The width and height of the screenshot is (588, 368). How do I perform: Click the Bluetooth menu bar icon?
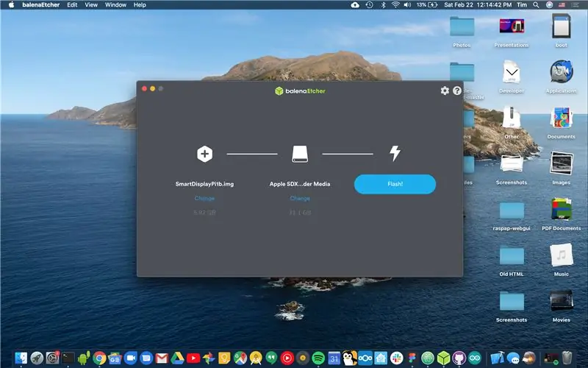tap(383, 5)
